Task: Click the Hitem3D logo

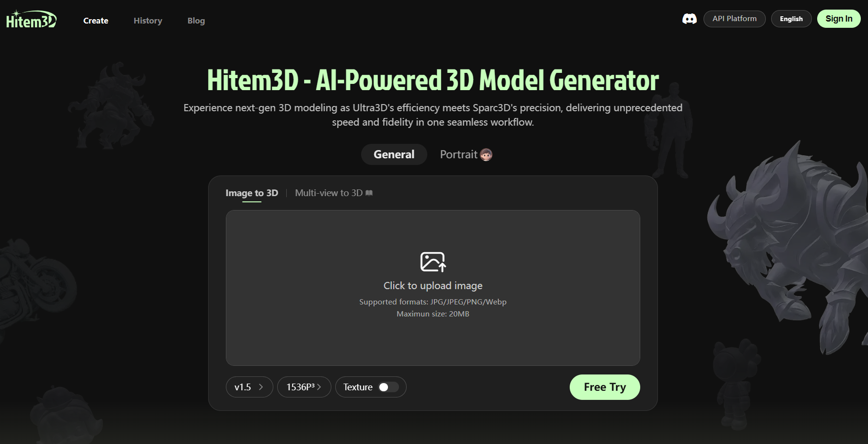Action: (31, 20)
